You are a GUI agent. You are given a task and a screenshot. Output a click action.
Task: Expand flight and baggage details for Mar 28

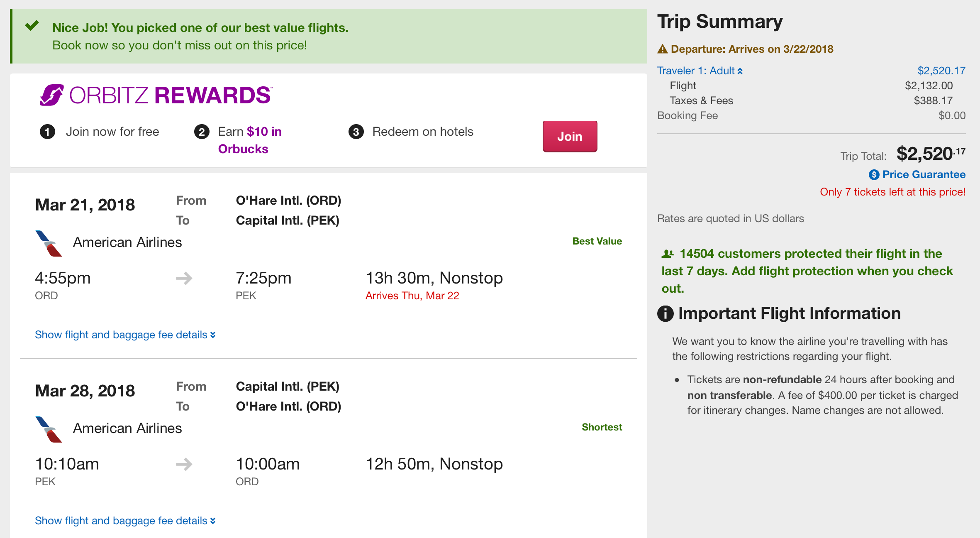point(125,521)
